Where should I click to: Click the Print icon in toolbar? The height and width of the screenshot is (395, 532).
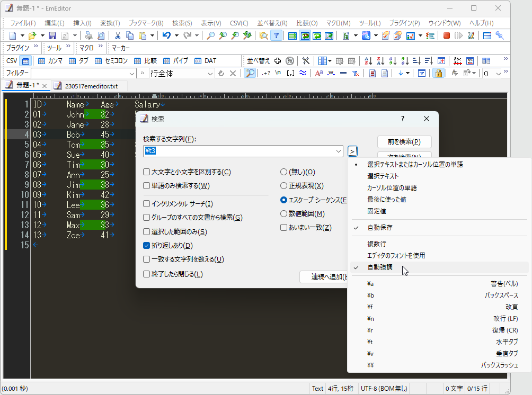(x=89, y=35)
